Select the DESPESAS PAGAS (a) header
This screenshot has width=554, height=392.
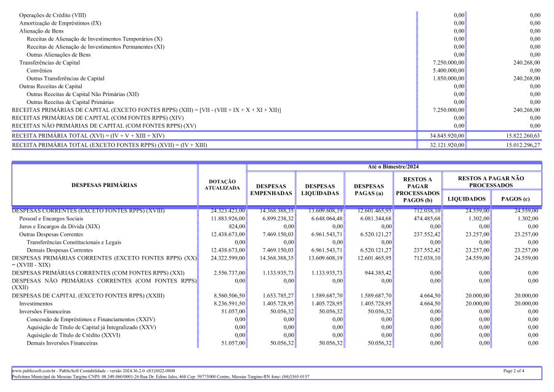[368, 190]
